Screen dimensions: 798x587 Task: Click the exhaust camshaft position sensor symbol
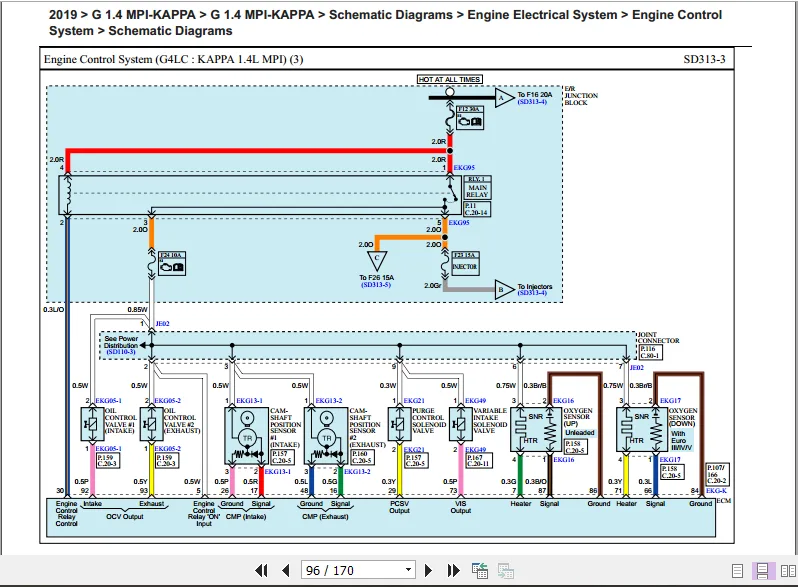pos(326,436)
